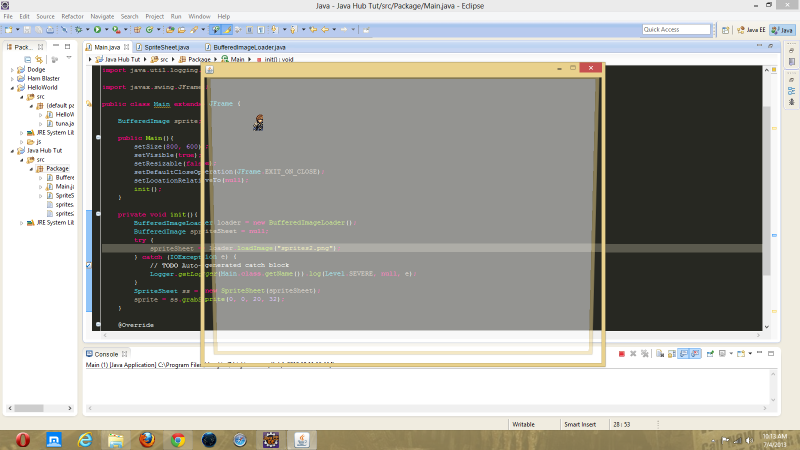The width and height of the screenshot is (800, 450).
Task: Terminate running program with red stop icon
Action: coord(621,354)
